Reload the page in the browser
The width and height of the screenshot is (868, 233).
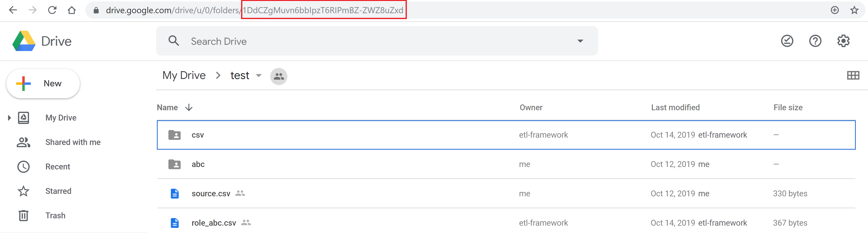tap(52, 10)
